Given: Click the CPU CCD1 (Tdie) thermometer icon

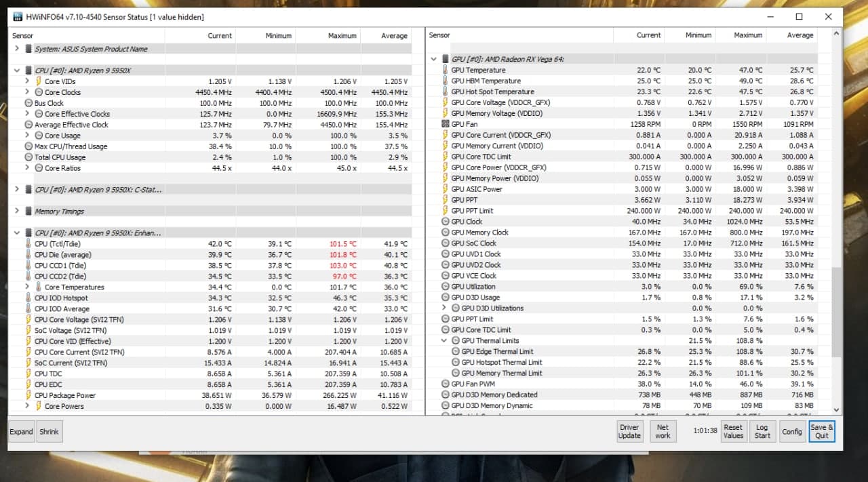Looking at the screenshot, I should [x=28, y=266].
